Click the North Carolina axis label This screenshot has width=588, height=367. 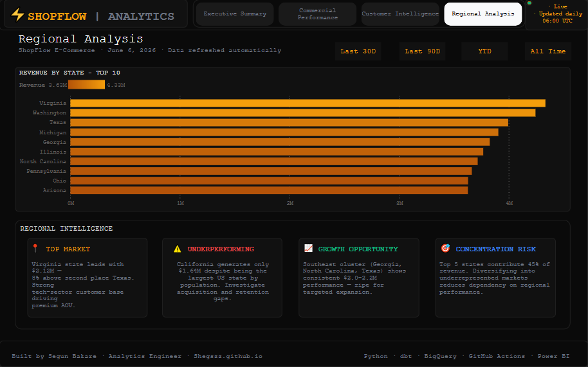click(42, 161)
